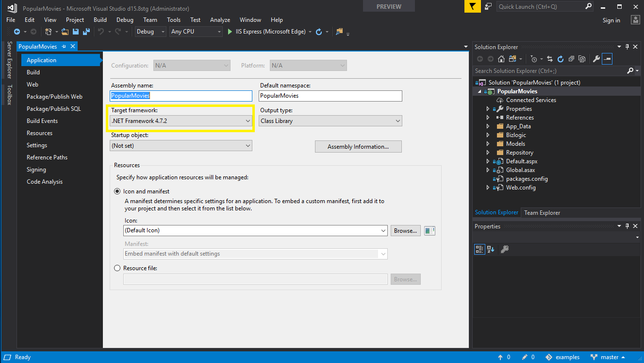
Task: Click the Sync with Active Document icon
Action: click(x=550, y=59)
